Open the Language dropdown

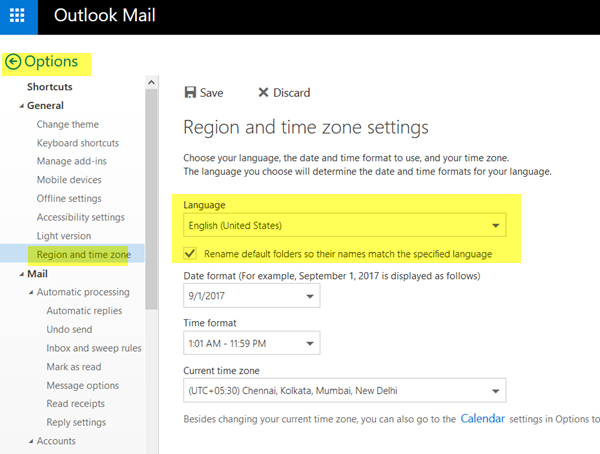click(x=343, y=226)
